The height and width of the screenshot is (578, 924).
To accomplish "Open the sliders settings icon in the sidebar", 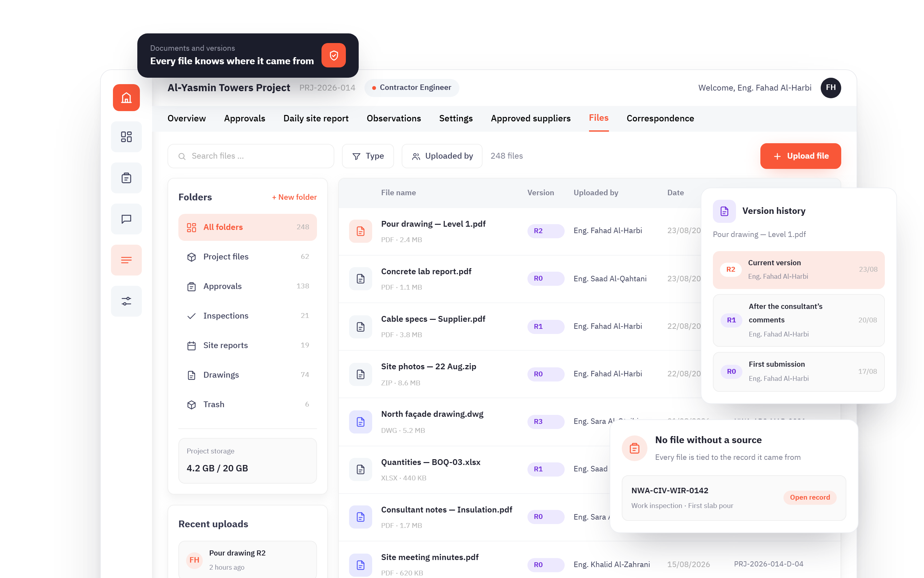I will pos(126,301).
